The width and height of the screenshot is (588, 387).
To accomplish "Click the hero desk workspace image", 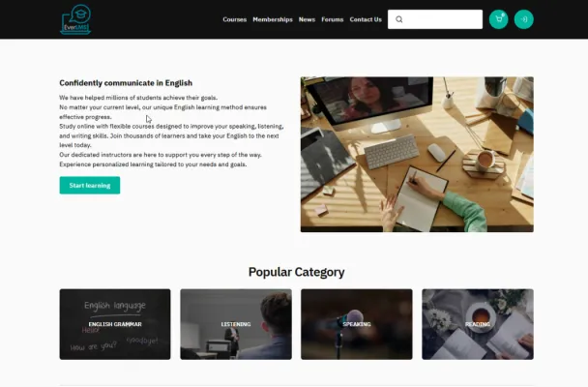I will coord(417,155).
